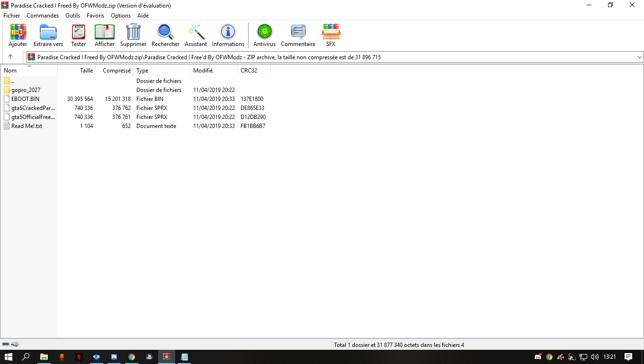The image size is (644, 364).
Task: Open the Fichier menu
Action: coord(12,16)
